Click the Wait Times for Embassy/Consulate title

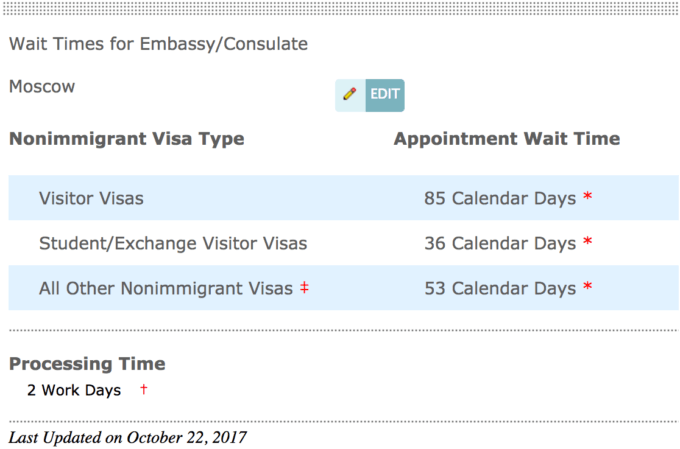coord(158,44)
